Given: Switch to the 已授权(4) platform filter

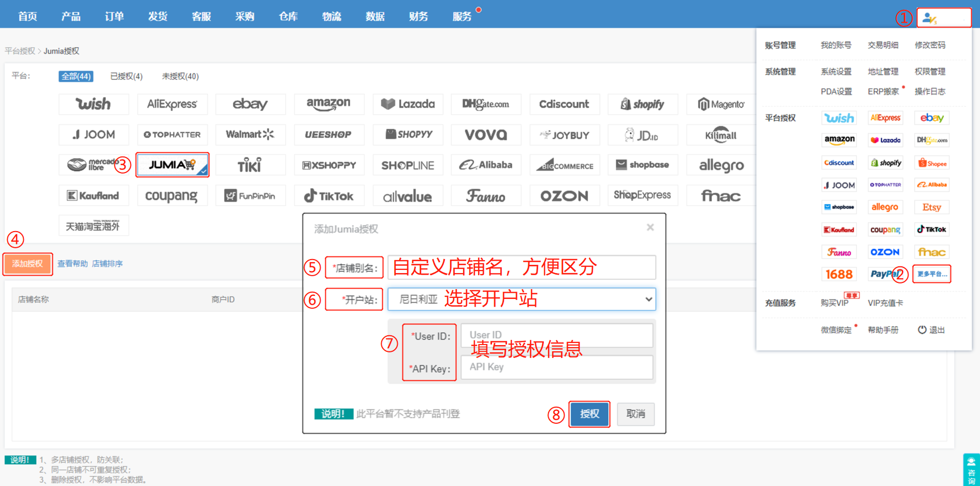Looking at the screenshot, I should pyautogui.click(x=126, y=76).
